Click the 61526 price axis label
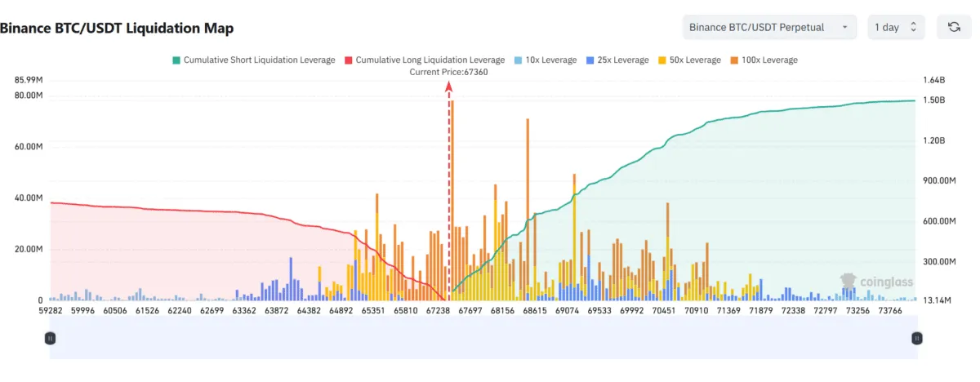Viewport: 980px width, 382px height. (147, 310)
